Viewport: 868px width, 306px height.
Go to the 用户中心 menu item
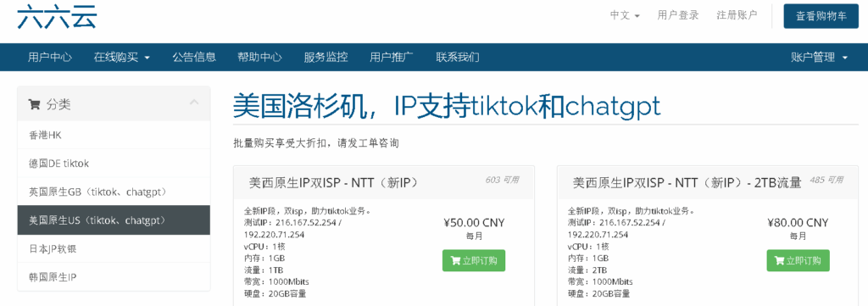[50, 57]
